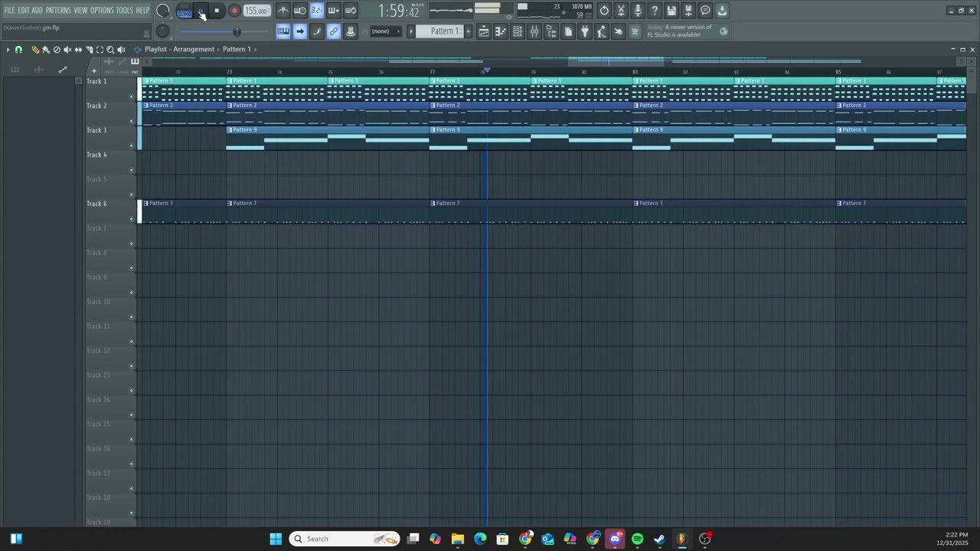Click the main pitch knob

tap(163, 31)
